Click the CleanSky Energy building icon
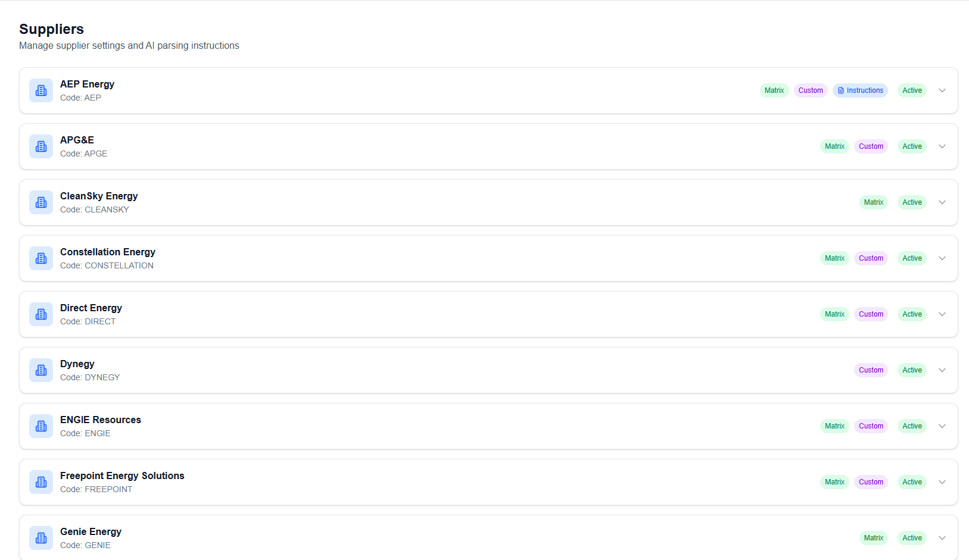The height and width of the screenshot is (560, 969). tap(41, 202)
